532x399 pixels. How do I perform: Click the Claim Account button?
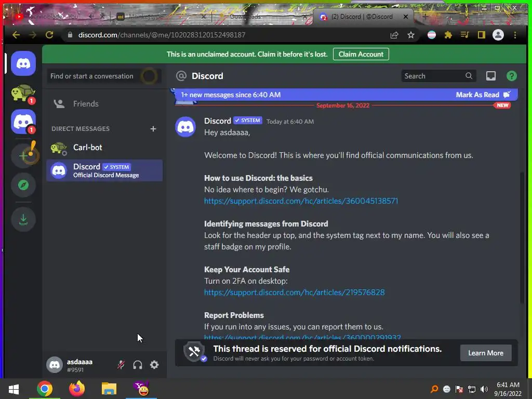tap(361, 54)
